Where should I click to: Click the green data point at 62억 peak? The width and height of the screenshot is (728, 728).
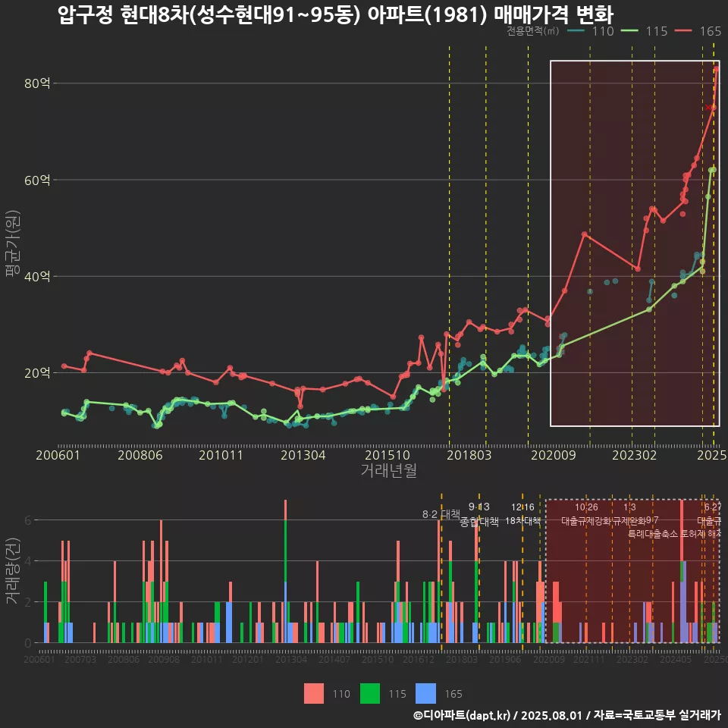[x=714, y=170]
